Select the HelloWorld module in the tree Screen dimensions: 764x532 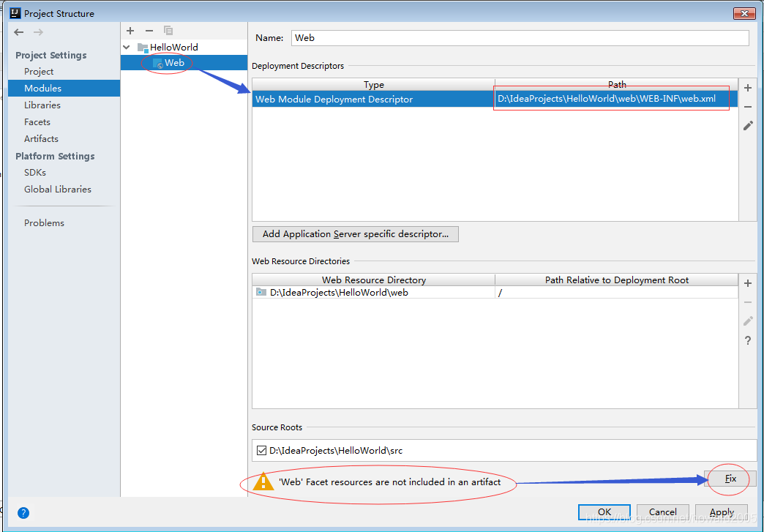(174, 48)
